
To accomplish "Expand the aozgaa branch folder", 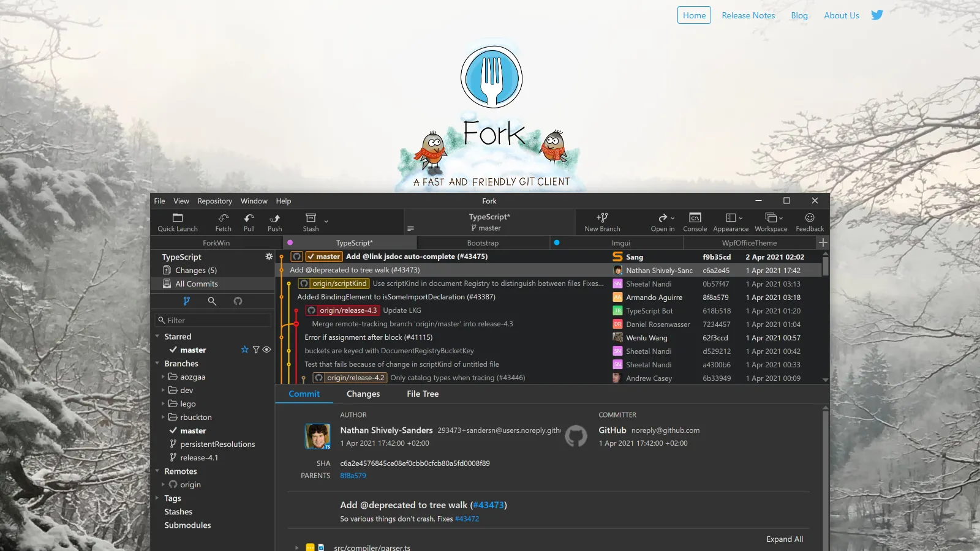I will [162, 377].
